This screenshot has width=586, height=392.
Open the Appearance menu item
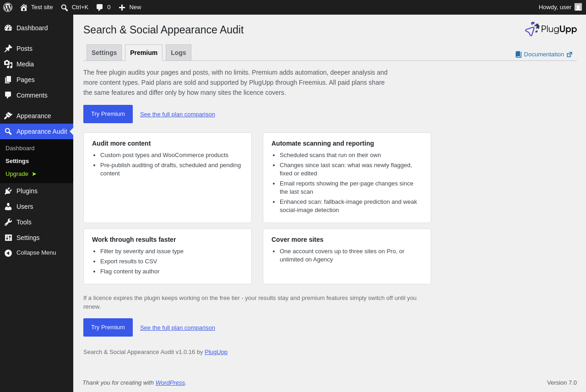coord(37,116)
